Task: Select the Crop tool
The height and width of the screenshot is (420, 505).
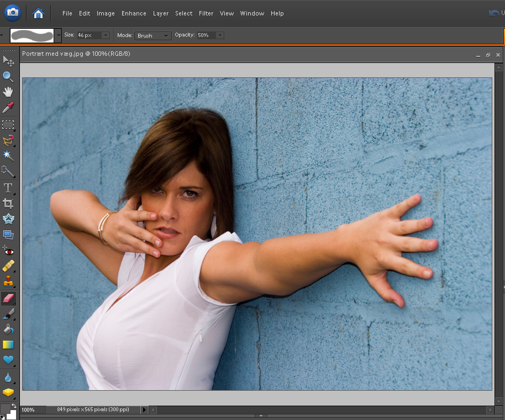Action: click(x=8, y=203)
